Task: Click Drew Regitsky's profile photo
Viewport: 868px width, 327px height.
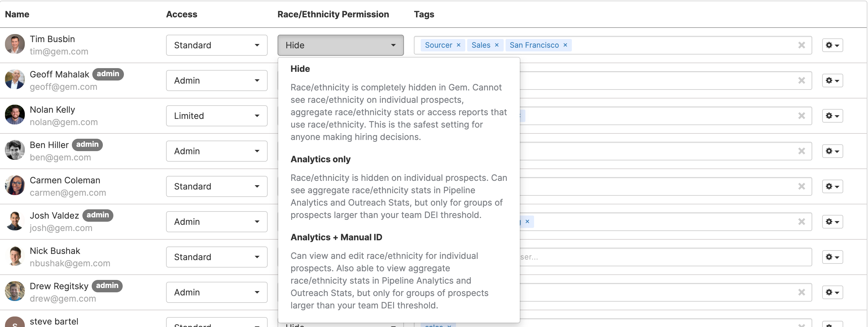Action: (x=15, y=291)
